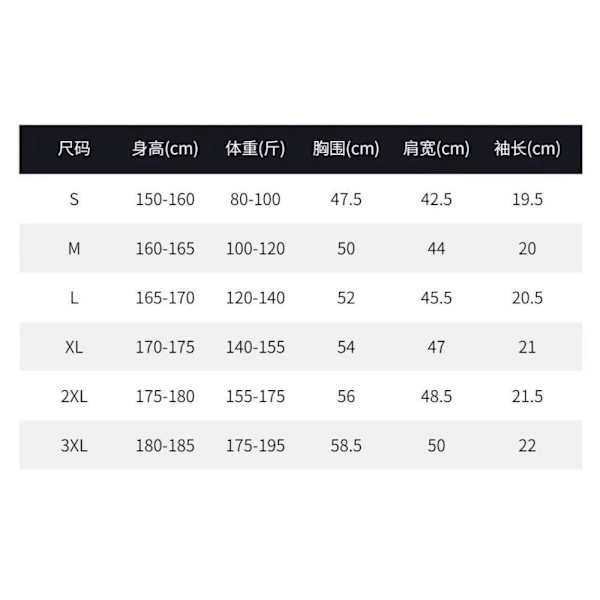Select the 2XL size row label
Screen dimensions: 600x600
click(74, 396)
